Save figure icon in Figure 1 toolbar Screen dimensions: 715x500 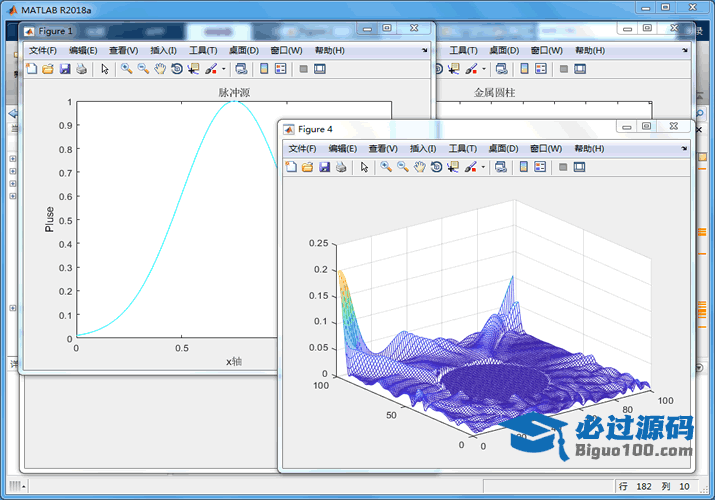65,69
